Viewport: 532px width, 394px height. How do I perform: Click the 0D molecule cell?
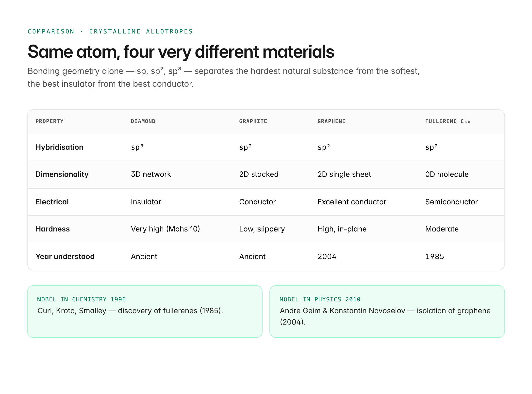point(447,174)
